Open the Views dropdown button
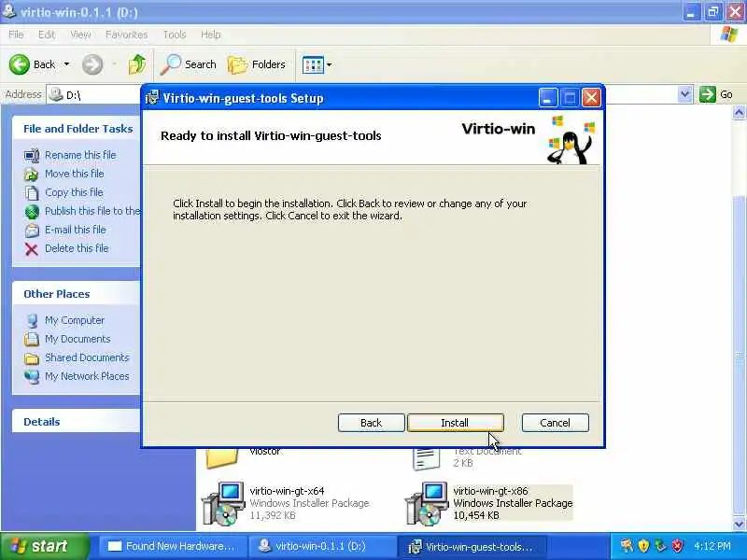The image size is (747, 560). tap(317, 64)
